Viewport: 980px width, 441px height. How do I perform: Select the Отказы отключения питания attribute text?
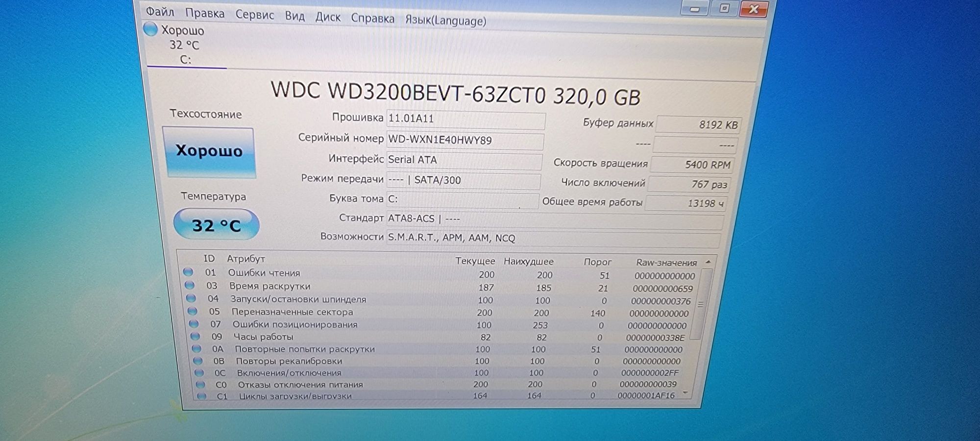[x=300, y=385]
